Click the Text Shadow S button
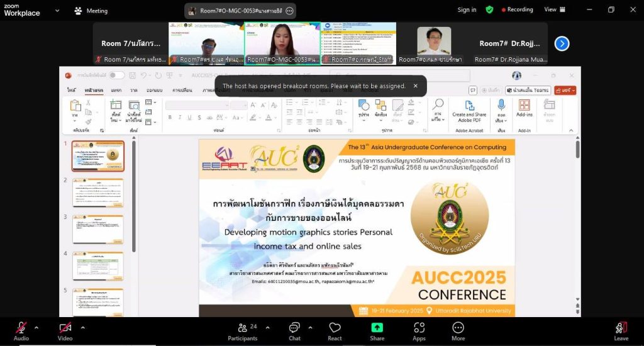 199,118
